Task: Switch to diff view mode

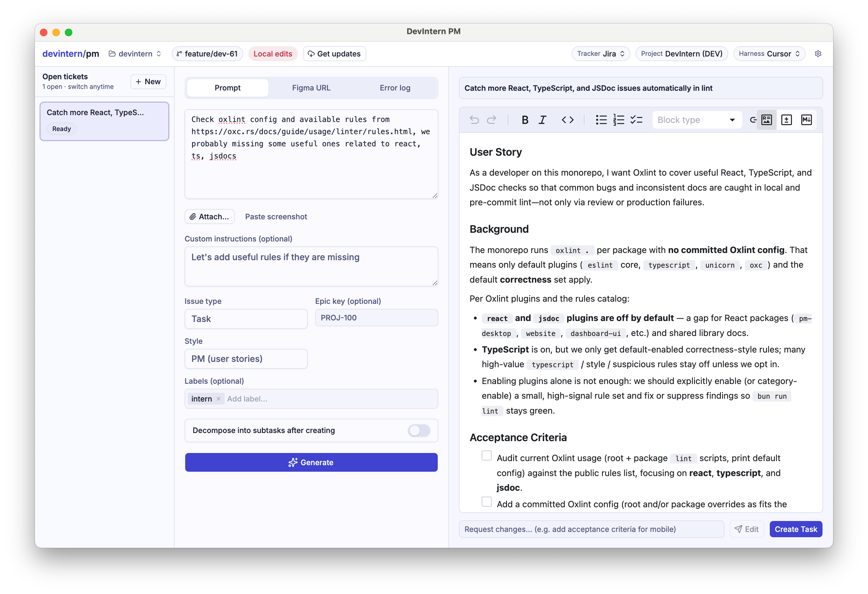Action: pyautogui.click(x=786, y=119)
